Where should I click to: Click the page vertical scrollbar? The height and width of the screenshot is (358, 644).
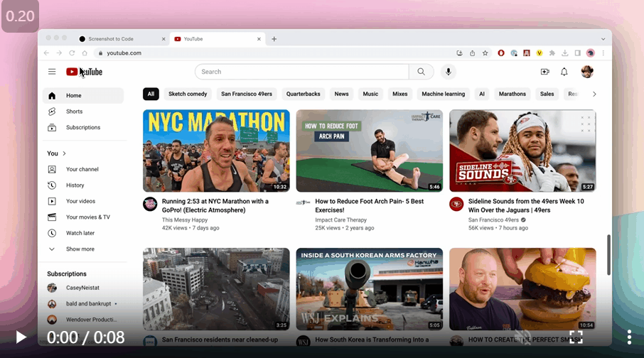608,255
